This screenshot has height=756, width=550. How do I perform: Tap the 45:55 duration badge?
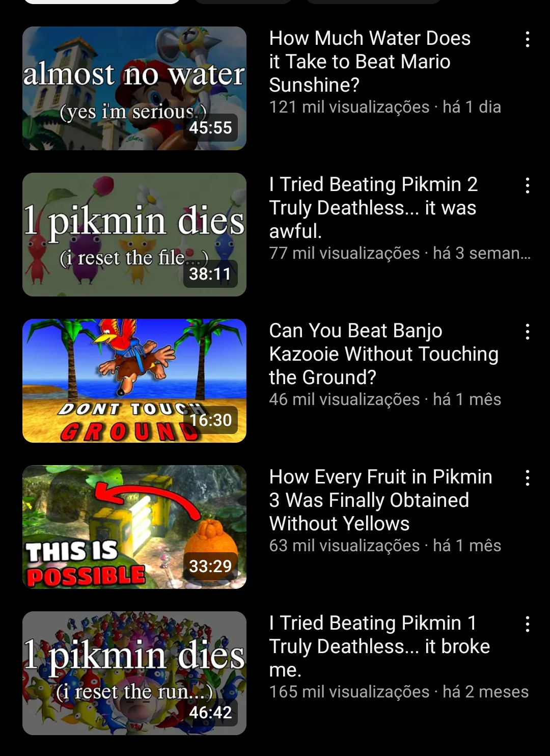click(x=210, y=127)
